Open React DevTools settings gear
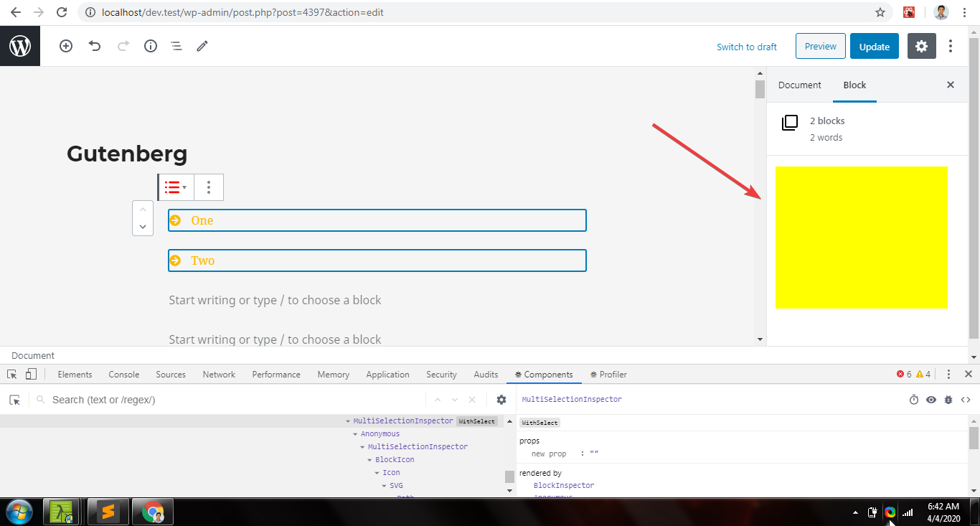Viewport: 980px width, 526px height. tap(501, 400)
